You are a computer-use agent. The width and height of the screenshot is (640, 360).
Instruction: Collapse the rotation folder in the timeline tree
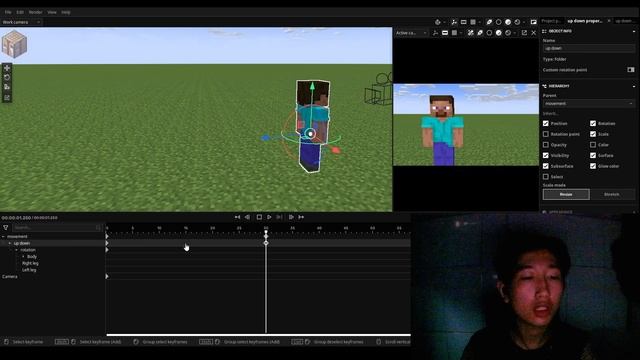coord(16,250)
